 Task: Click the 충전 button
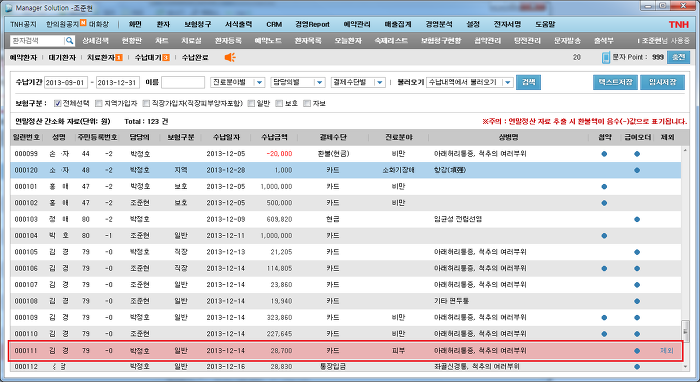[x=678, y=57]
